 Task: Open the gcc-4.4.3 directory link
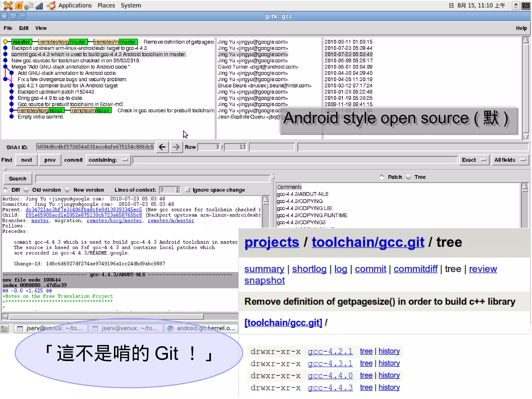pyautogui.click(x=330, y=388)
